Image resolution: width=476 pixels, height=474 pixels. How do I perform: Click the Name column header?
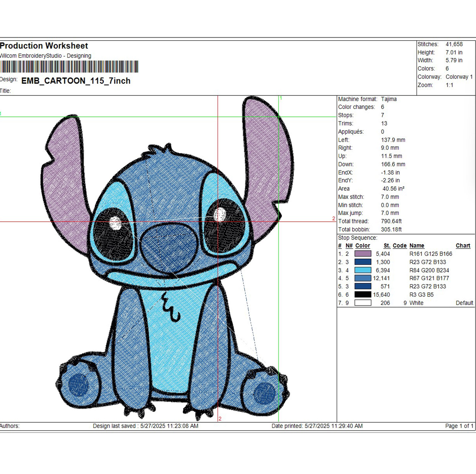click(x=417, y=245)
